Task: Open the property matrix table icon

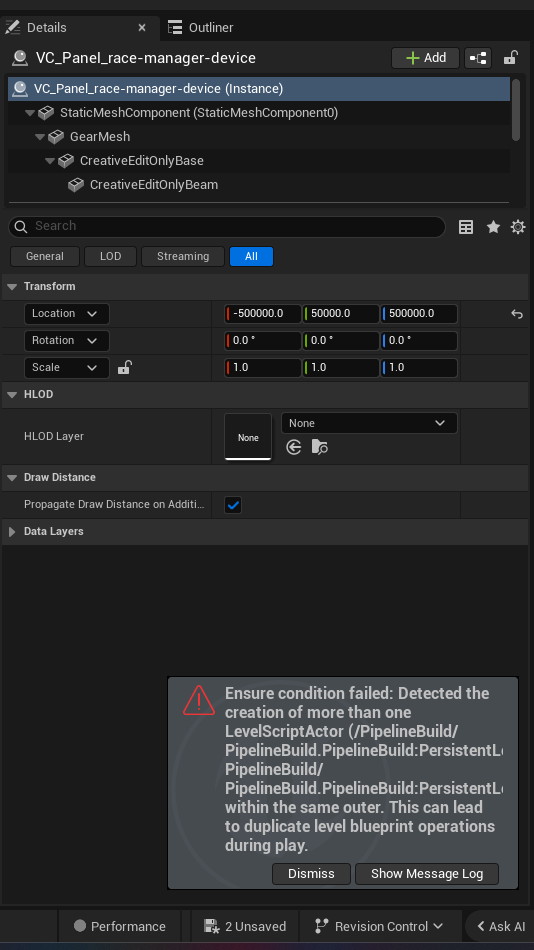Action: click(466, 227)
